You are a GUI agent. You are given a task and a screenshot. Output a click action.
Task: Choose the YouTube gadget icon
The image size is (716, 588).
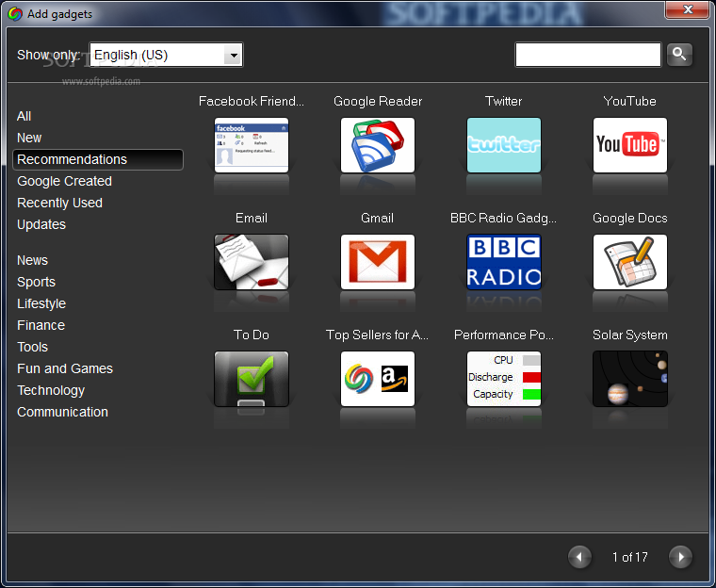click(630, 145)
